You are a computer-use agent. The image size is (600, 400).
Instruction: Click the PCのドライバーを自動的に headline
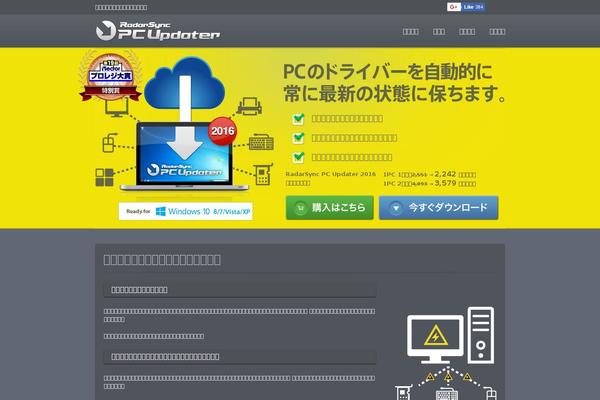[x=388, y=72]
